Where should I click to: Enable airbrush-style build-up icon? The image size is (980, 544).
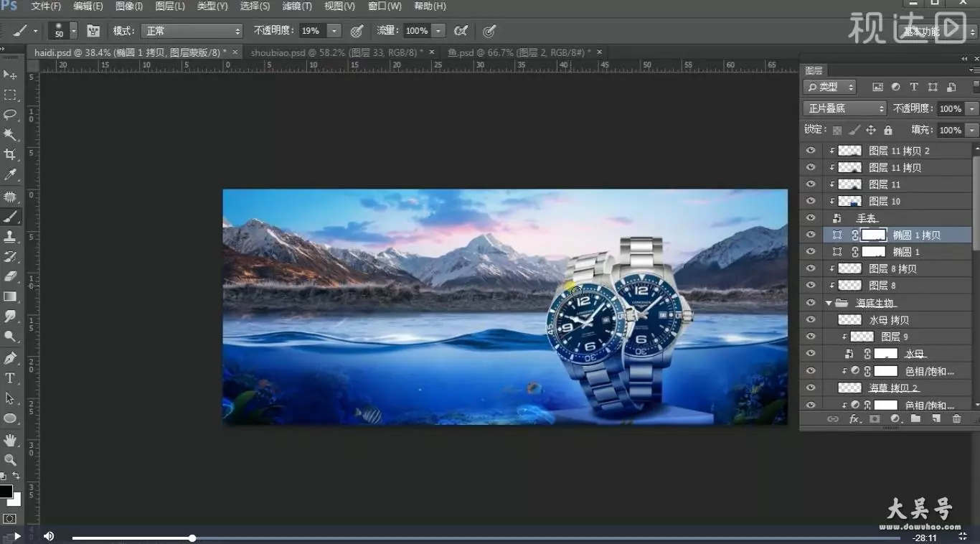point(461,31)
